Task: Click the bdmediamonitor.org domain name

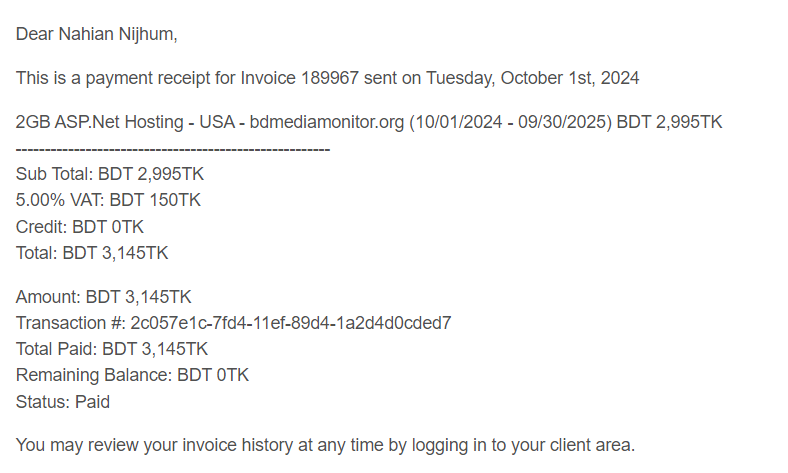Action: coord(327,122)
